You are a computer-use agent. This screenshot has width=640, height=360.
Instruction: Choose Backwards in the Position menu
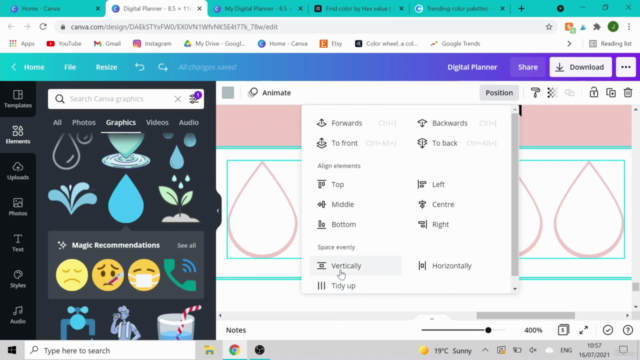(457, 123)
